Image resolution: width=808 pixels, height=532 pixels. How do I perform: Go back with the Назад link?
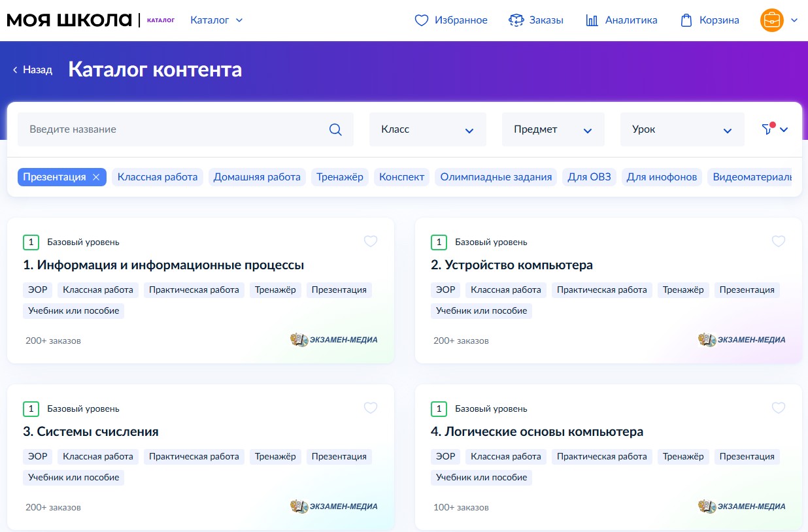pos(33,69)
